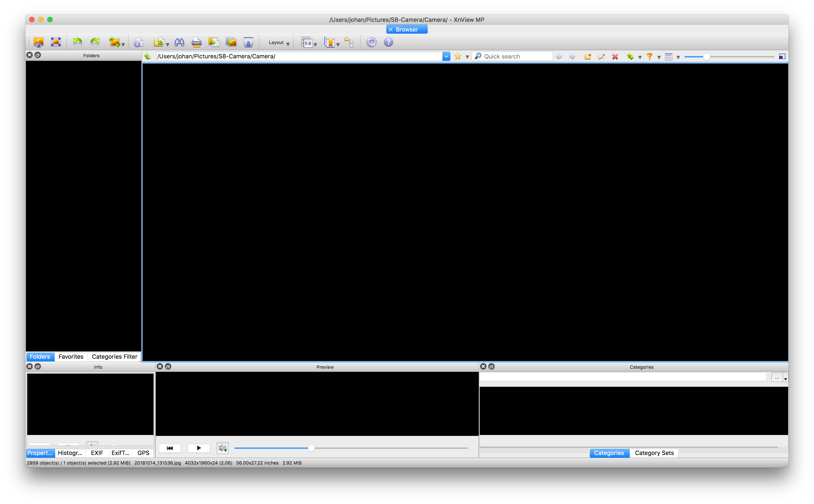The image size is (814, 504).
Task: Switch to the Category Sets tab
Action: (x=654, y=453)
